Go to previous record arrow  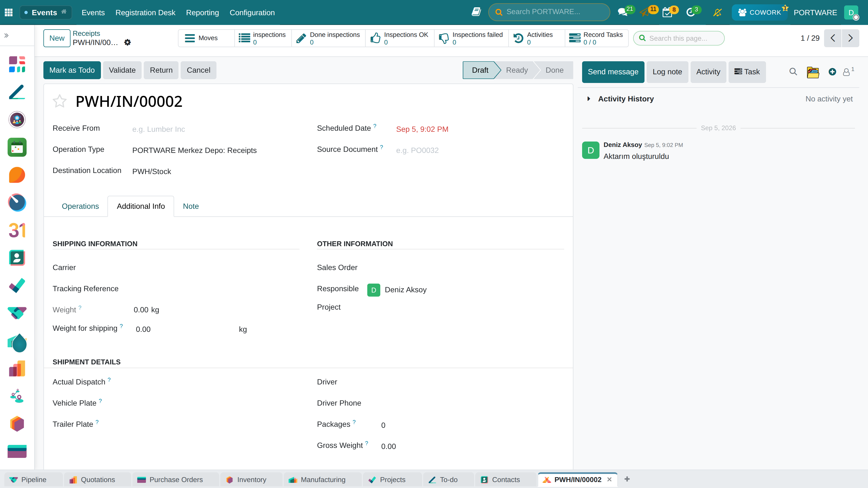[x=833, y=38]
